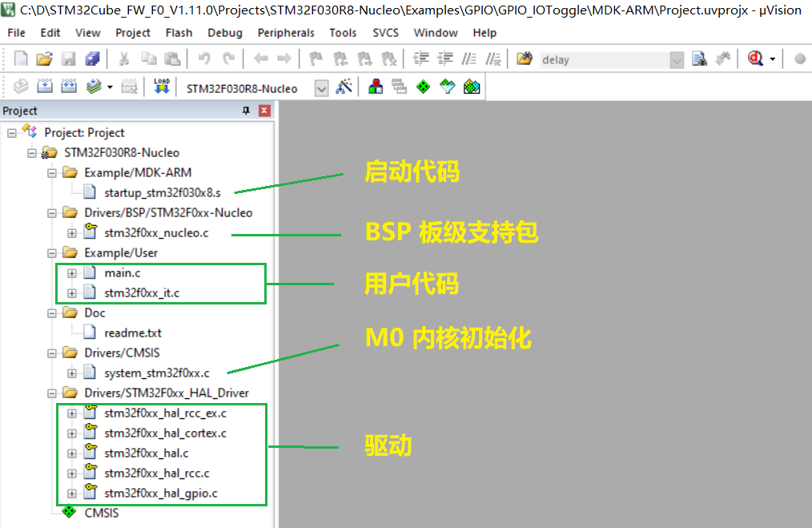This screenshot has width=812, height=528.
Task: Open the Peripherals menu
Action: tap(286, 33)
